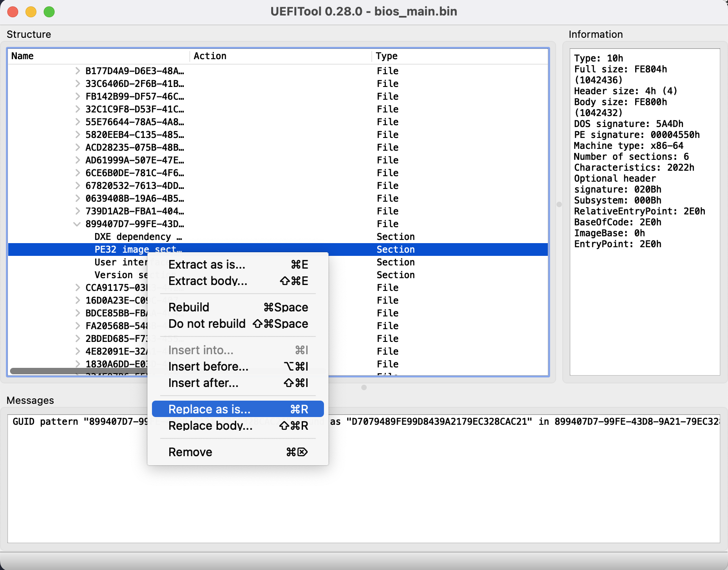Click the Name column header
The image size is (728, 570).
[x=99, y=56]
